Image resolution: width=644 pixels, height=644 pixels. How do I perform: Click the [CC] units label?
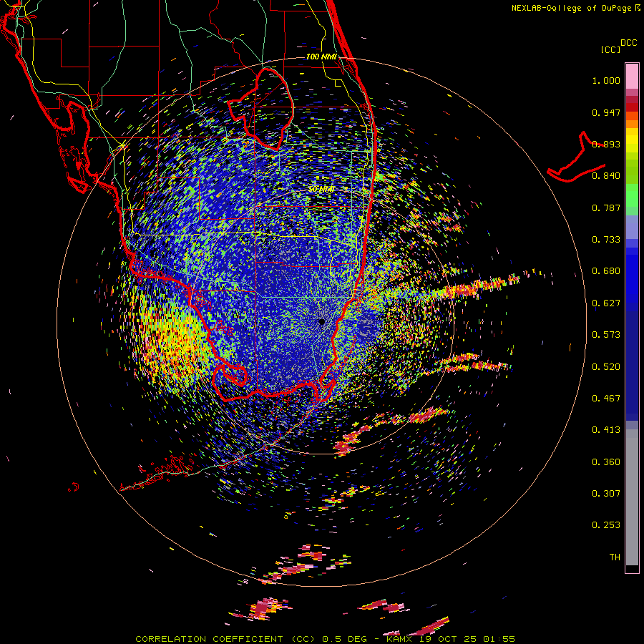(610, 49)
